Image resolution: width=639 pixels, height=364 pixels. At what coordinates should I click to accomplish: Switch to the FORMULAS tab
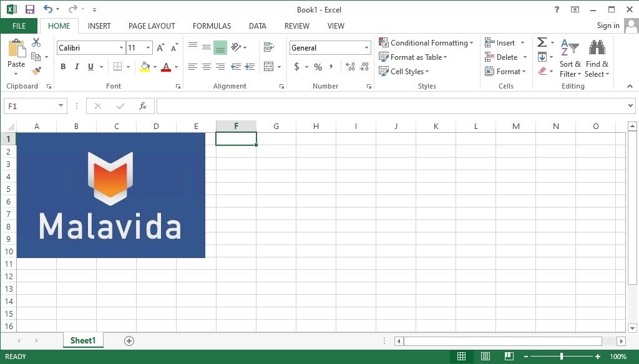point(212,26)
